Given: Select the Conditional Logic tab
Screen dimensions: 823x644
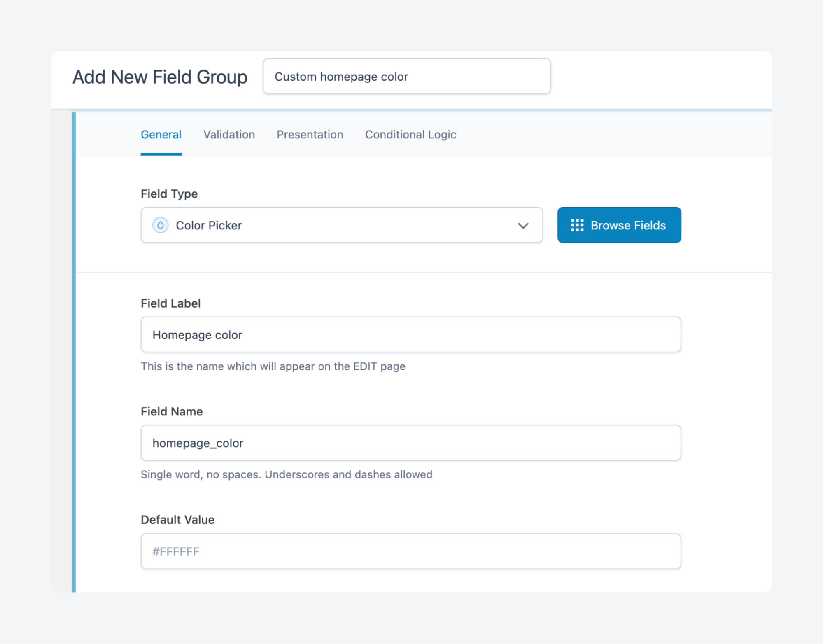Looking at the screenshot, I should [x=410, y=135].
